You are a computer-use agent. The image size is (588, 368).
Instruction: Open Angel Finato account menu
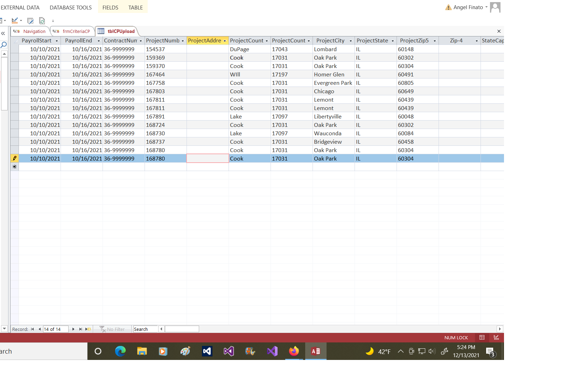(468, 7)
